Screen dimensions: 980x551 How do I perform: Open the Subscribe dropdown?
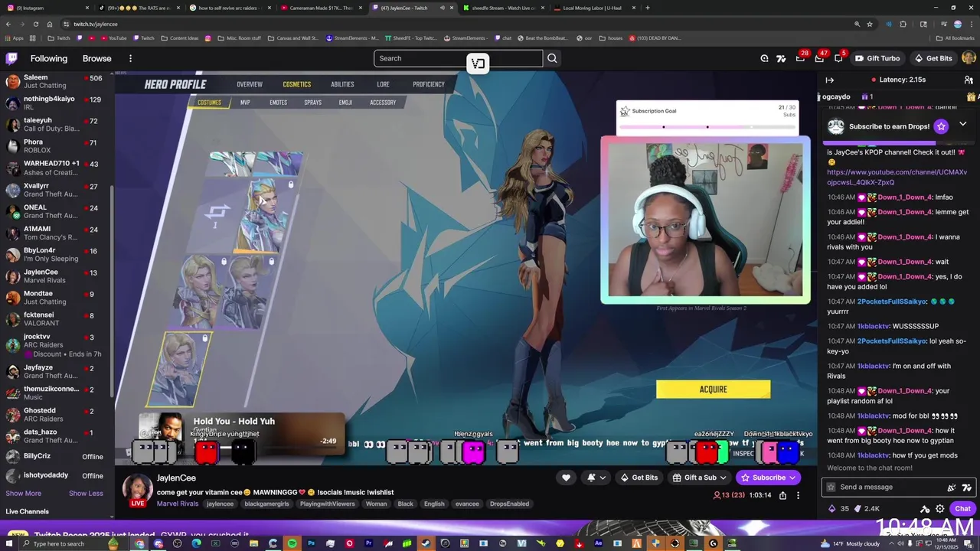click(x=769, y=478)
